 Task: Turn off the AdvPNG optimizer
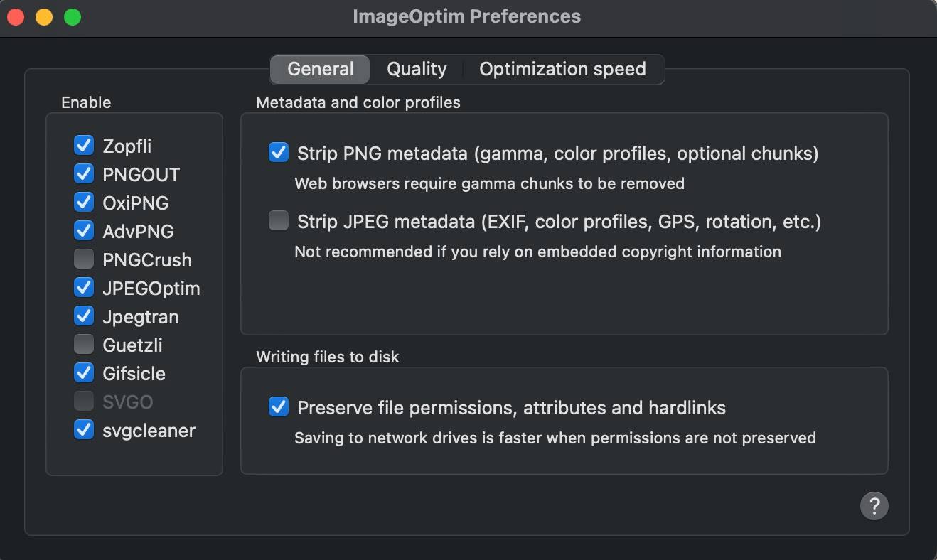pos(84,231)
